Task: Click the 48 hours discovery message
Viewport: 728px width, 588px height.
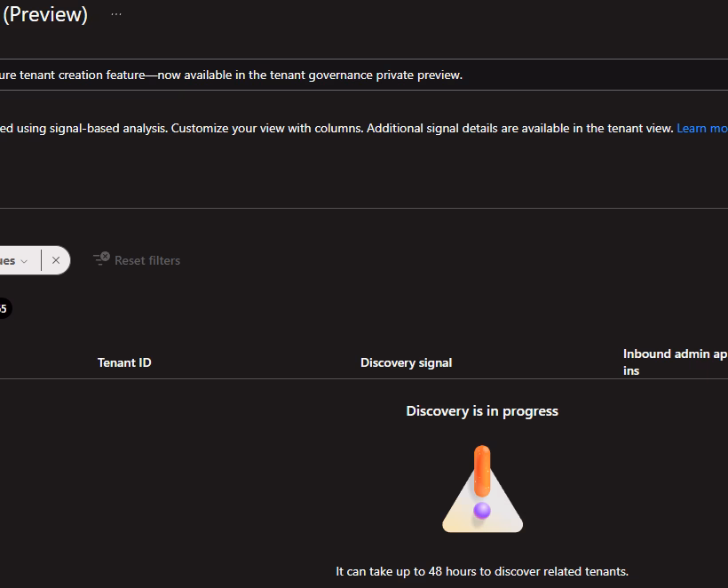Action: tap(482, 571)
